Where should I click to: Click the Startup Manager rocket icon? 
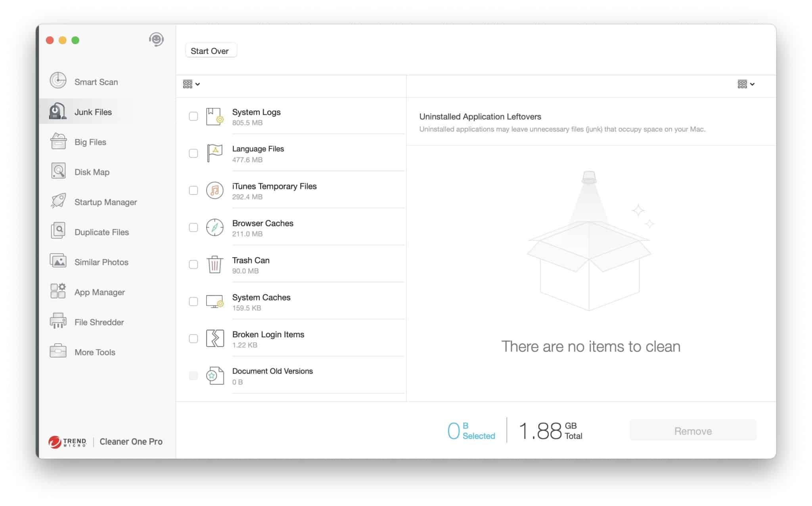(58, 201)
